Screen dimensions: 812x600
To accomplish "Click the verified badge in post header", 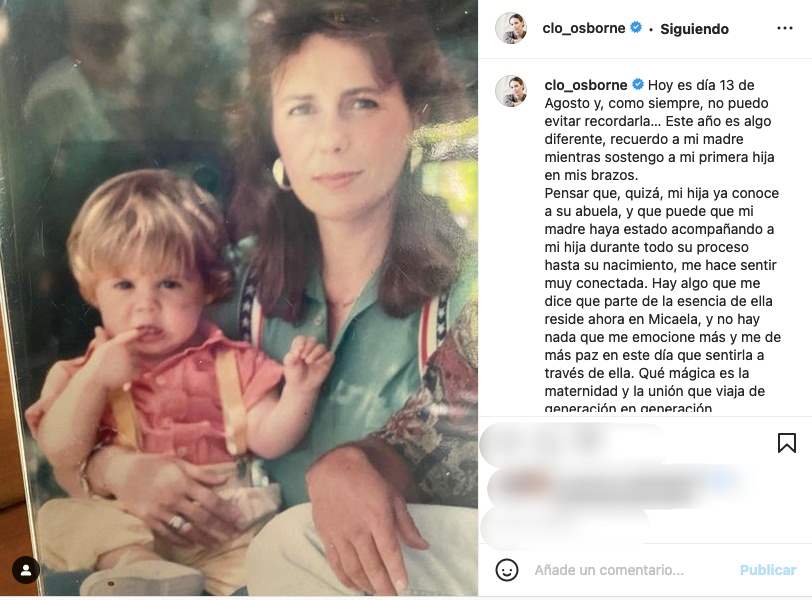I will click(635, 29).
